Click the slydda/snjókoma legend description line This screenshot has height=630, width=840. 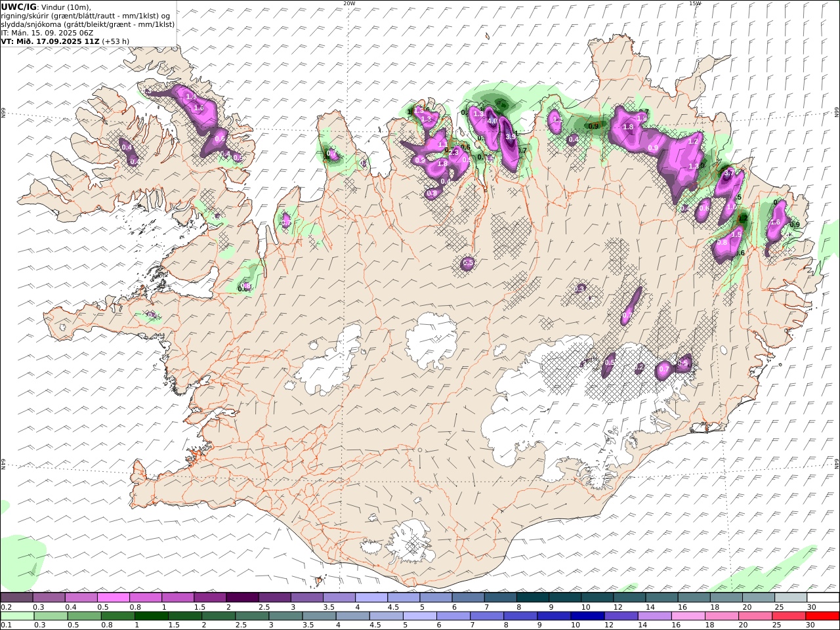coord(88,24)
